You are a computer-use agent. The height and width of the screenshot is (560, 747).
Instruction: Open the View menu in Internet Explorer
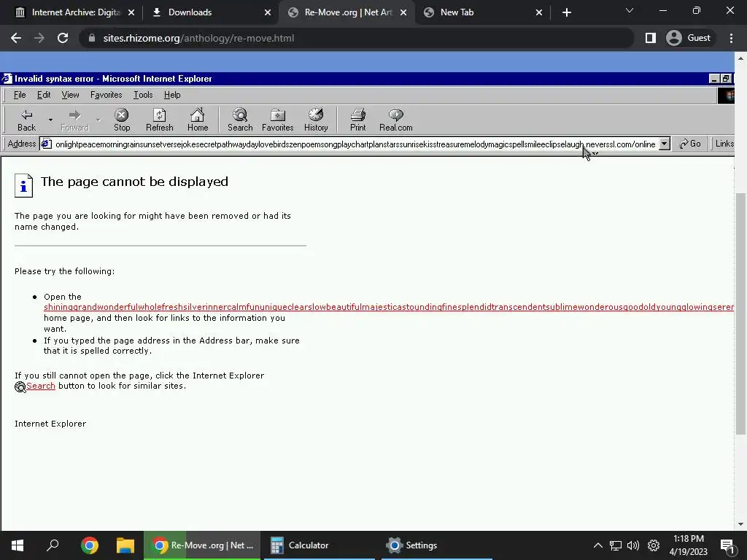(70, 95)
